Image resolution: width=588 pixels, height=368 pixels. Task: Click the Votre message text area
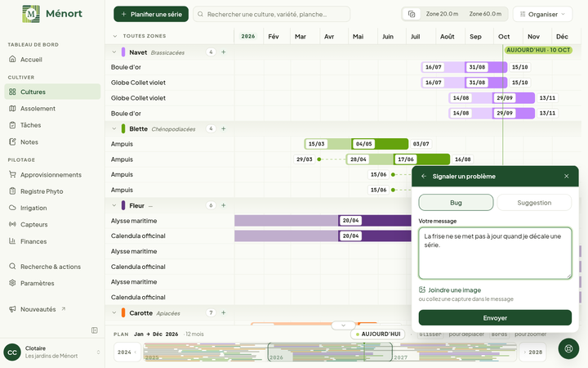(495, 253)
